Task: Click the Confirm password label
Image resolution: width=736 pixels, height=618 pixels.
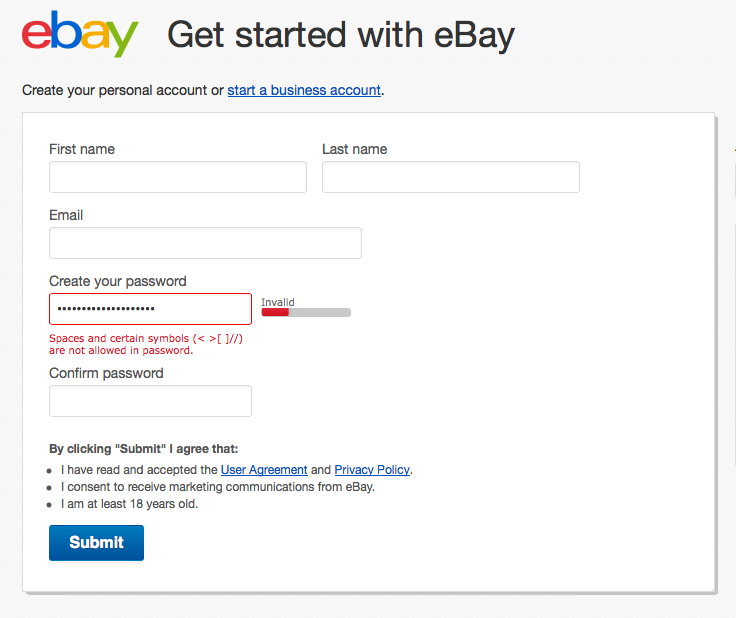Action: point(106,373)
